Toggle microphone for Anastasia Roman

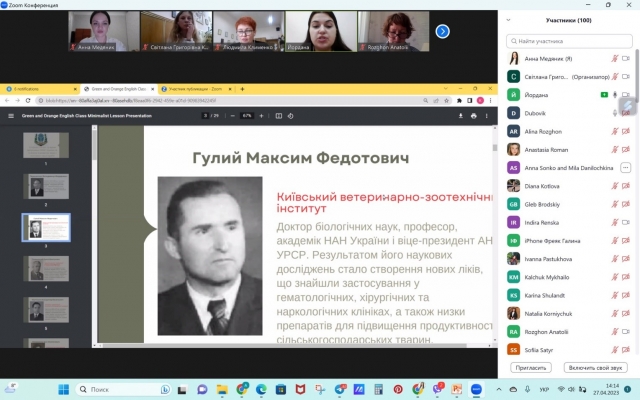coord(615,150)
